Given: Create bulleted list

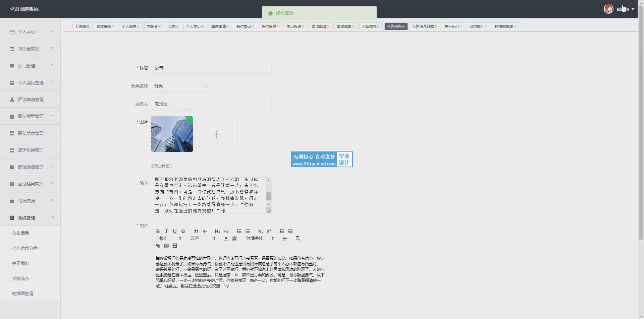Looking at the screenshot, I should (x=248, y=231).
